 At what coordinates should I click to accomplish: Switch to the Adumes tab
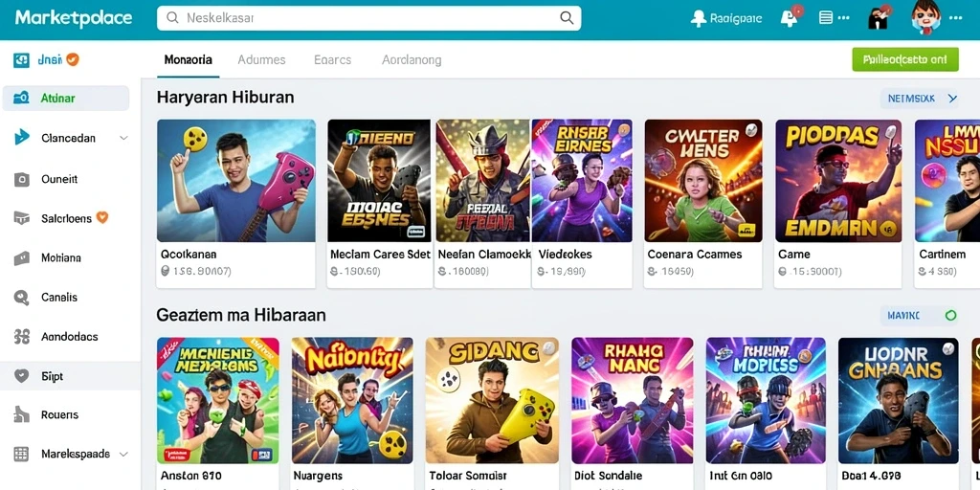tap(261, 60)
